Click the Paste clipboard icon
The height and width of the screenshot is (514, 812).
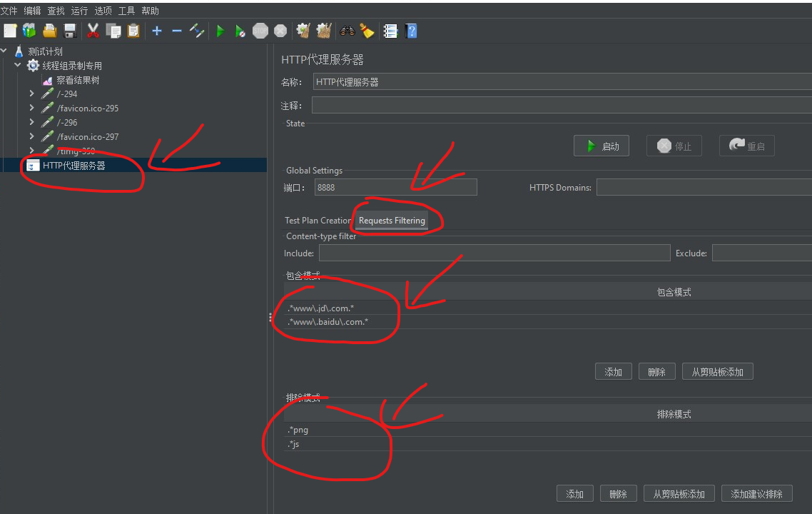tap(133, 31)
